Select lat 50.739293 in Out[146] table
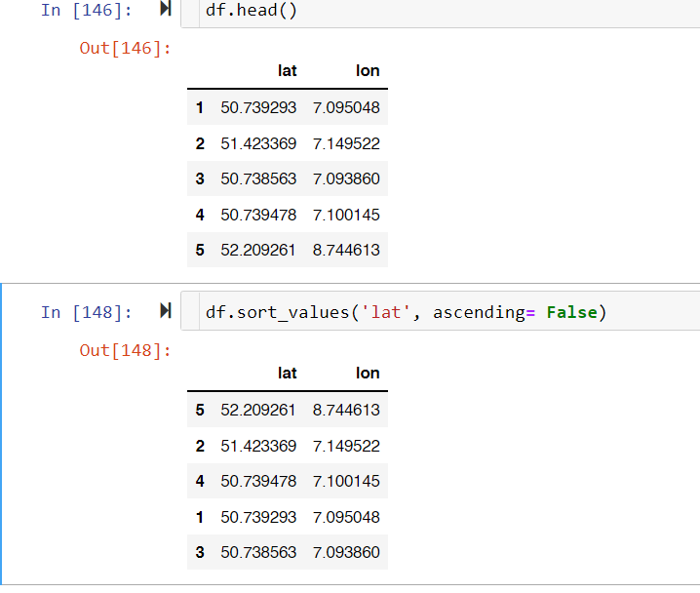Viewport: 700px width, 593px height. tap(258, 107)
